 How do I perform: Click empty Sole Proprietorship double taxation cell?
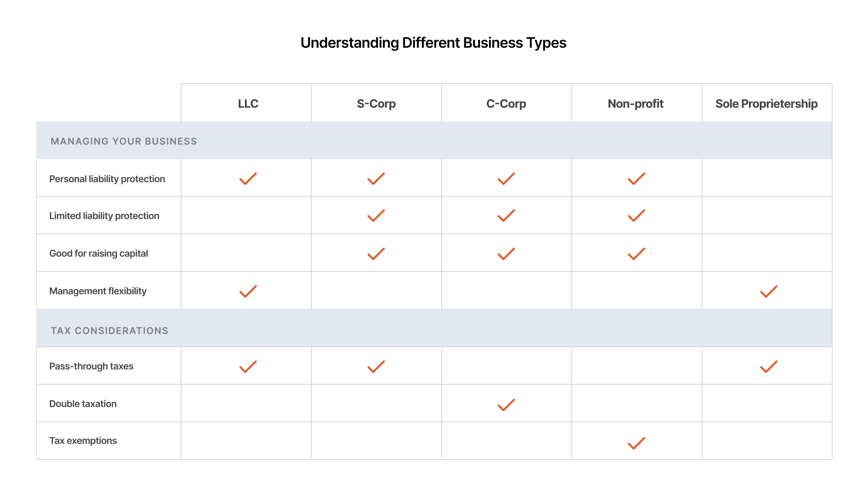pos(767,403)
